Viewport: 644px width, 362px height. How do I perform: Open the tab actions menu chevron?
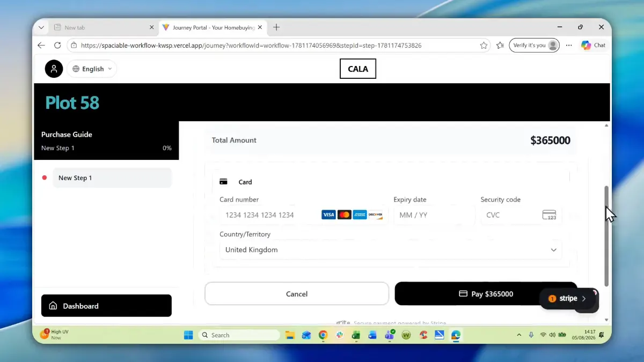[41, 27]
